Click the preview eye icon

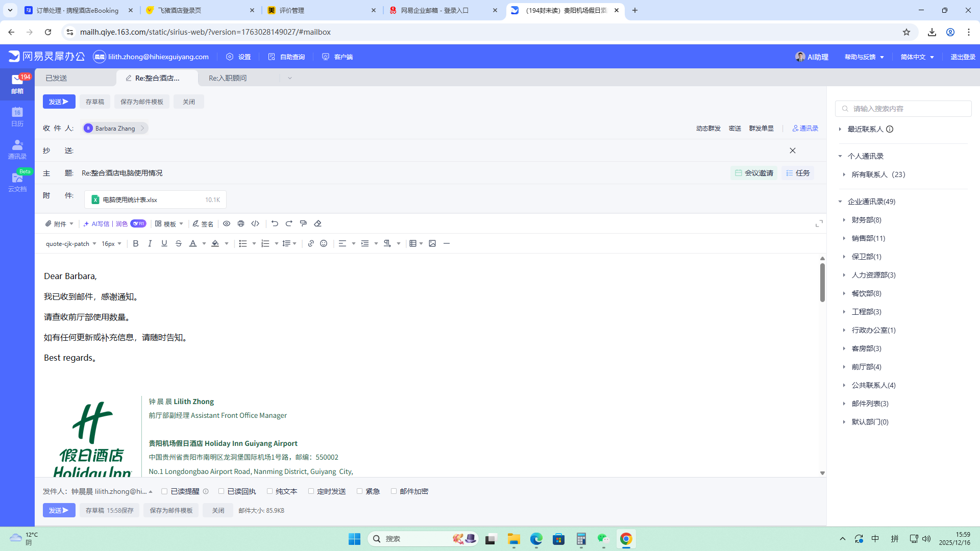[227, 223]
